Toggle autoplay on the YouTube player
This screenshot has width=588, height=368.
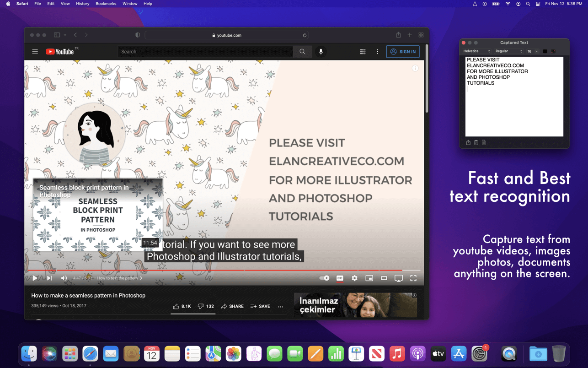click(x=324, y=278)
